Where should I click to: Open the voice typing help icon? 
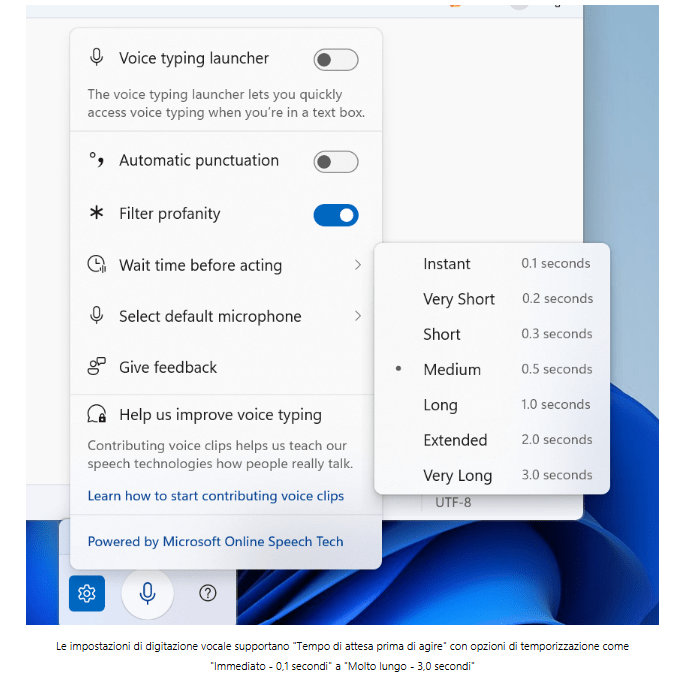tap(208, 593)
